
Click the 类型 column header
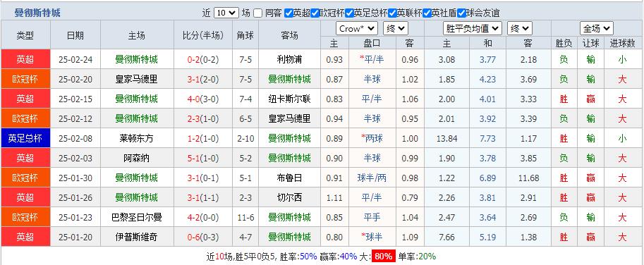(25, 35)
